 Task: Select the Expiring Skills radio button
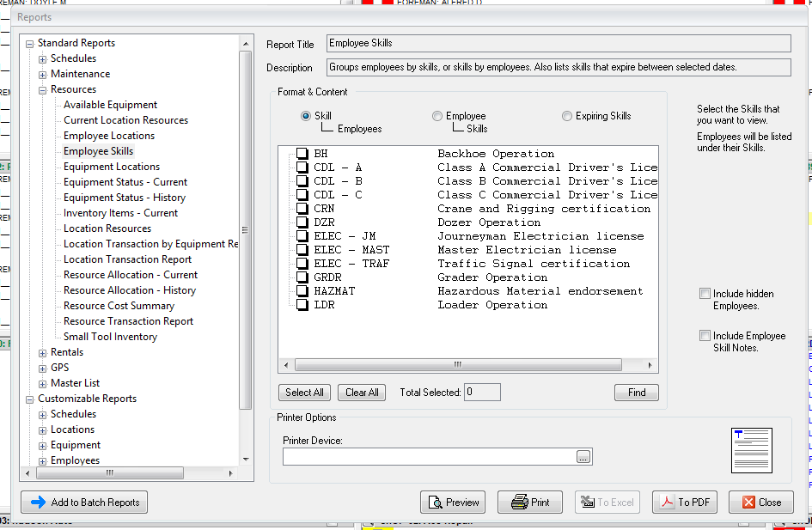(x=567, y=116)
